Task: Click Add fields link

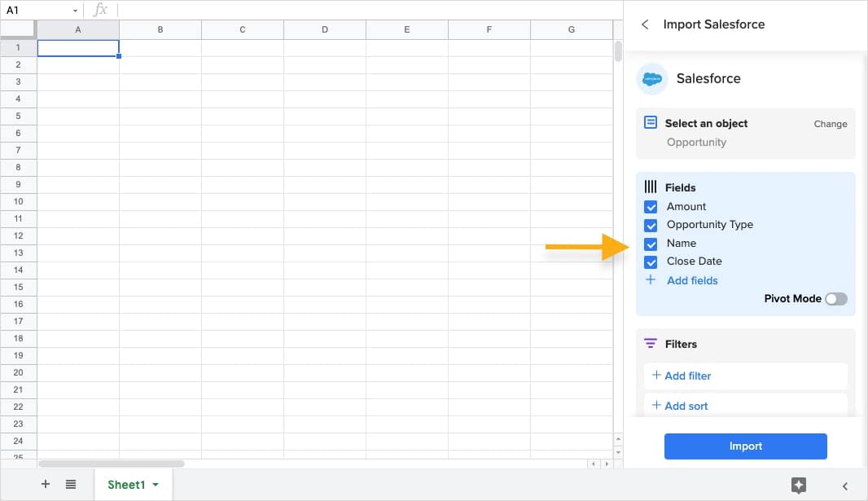Action: coord(691,280)
